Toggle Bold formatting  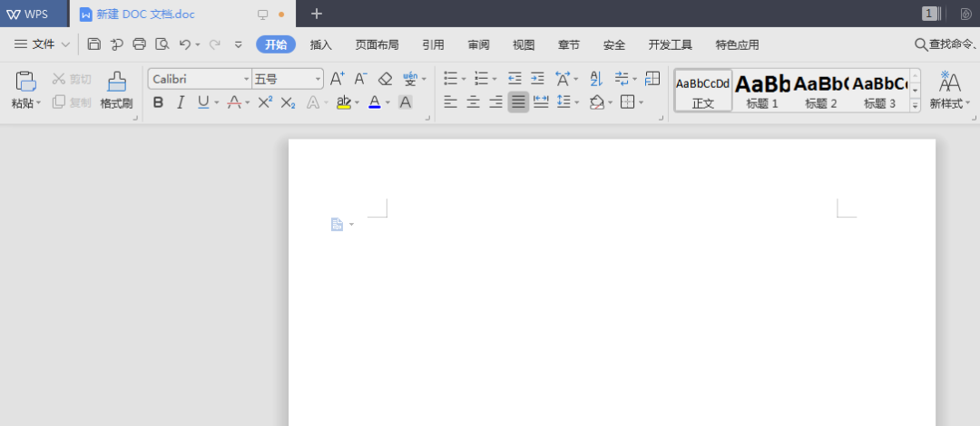[x=158, y=102]
